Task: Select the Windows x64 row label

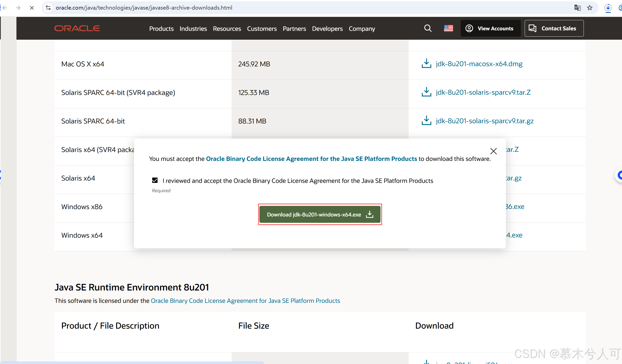Action: click(x=82, y=235)
